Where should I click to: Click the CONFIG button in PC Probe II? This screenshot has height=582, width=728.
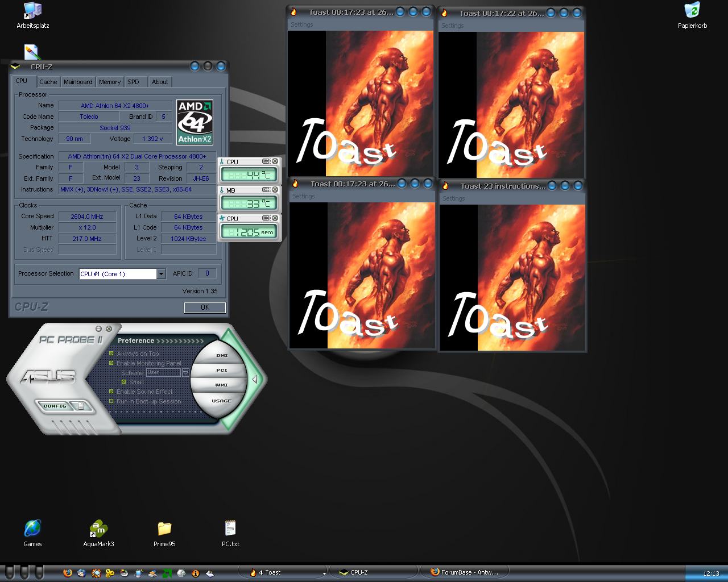tap(55, 406)
